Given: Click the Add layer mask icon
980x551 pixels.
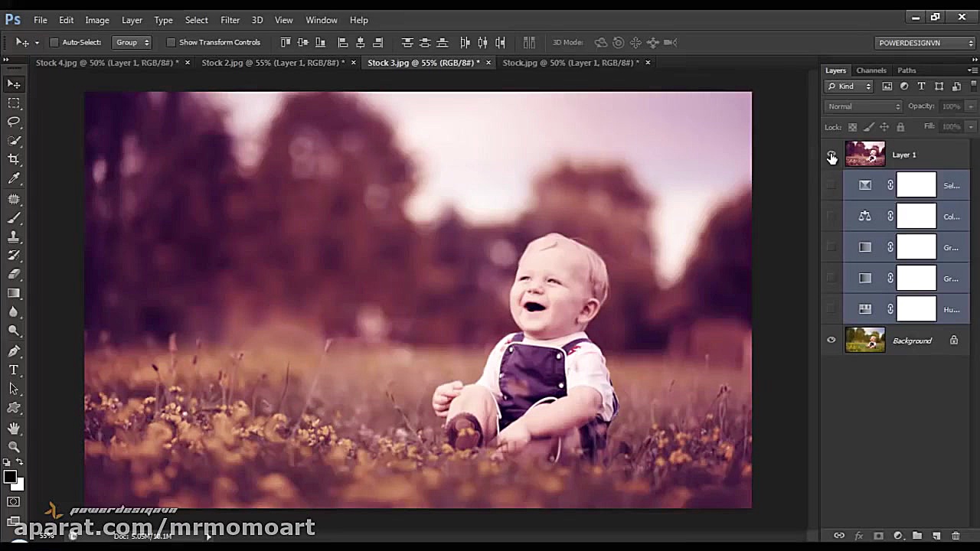Looking at the screenshot, I should [879, 536].
